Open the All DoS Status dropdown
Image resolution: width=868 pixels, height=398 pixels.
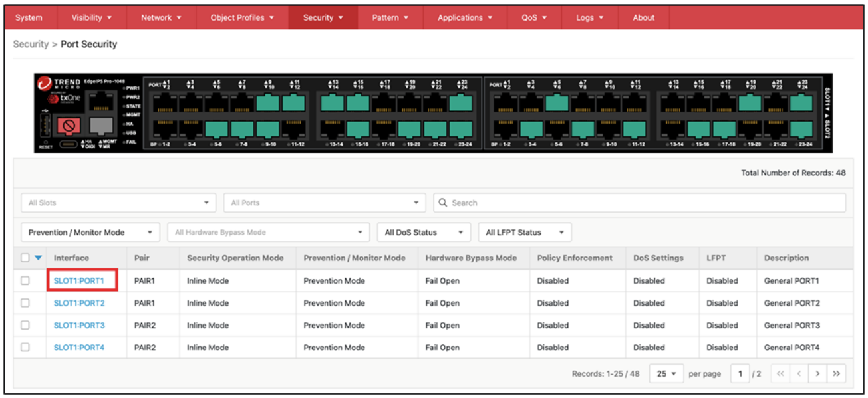[424, 233]
